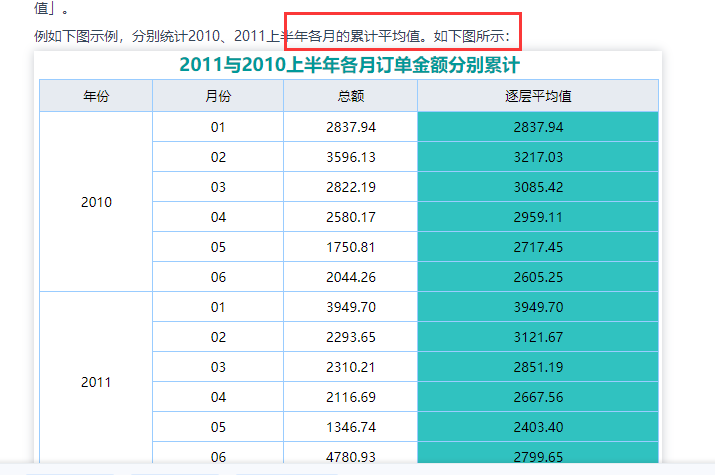Click month 01 beside total 3949.70
This screenshot has height=475, width=715.
pos(218,307)
